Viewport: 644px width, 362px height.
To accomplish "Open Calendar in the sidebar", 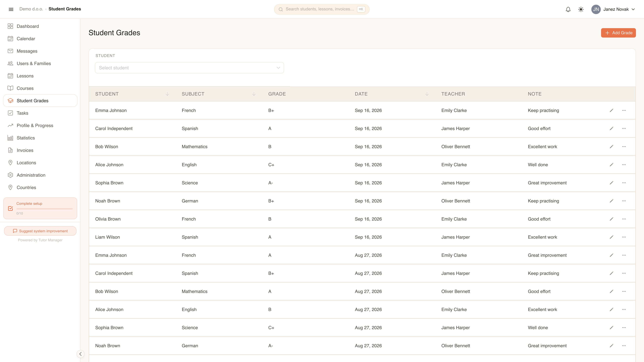I will [40, 39].
